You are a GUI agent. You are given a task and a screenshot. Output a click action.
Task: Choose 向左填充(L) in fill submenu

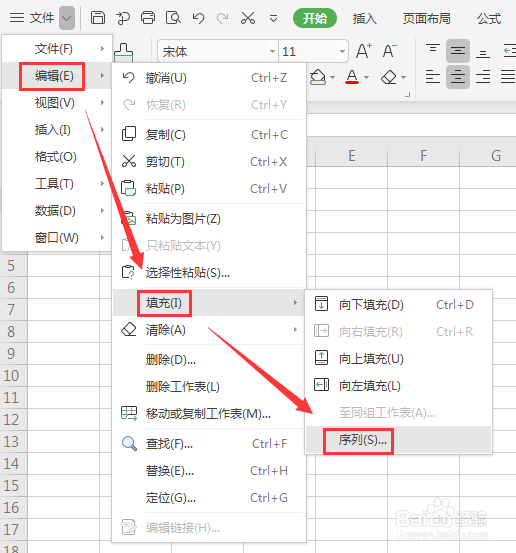pos(399,385)
